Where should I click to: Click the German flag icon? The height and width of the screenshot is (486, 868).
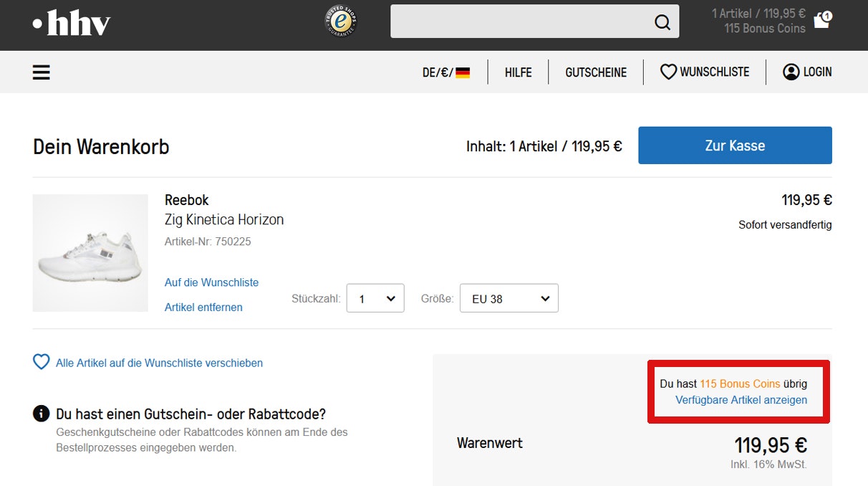pos(463,72)
